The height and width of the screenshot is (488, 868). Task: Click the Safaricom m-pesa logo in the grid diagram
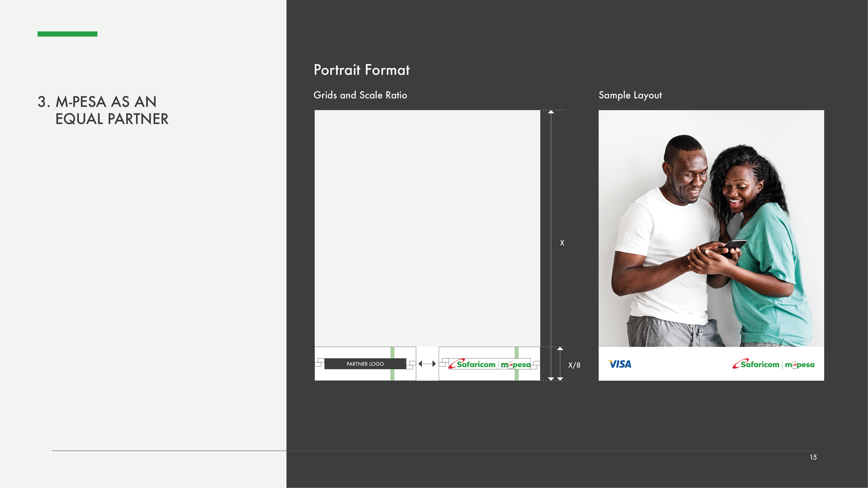coord(490,364)
